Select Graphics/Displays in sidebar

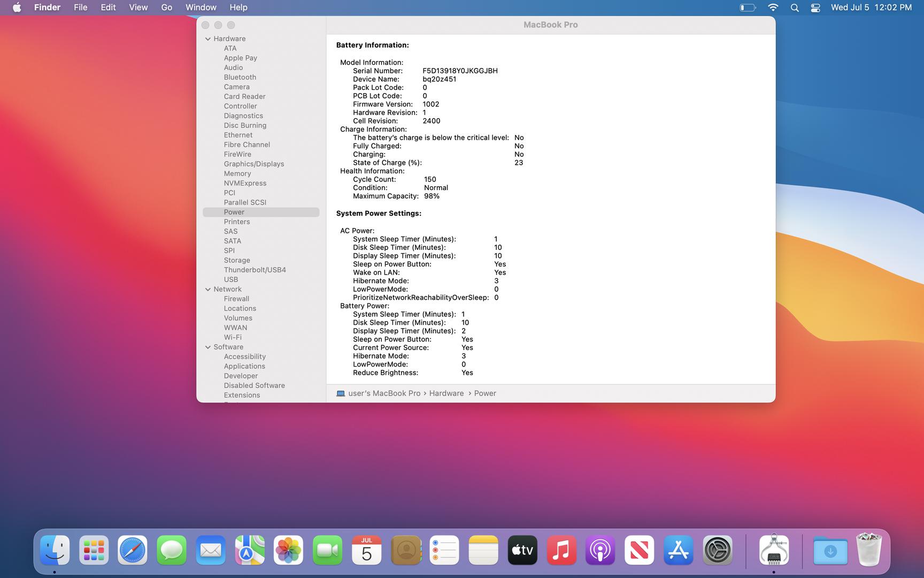coord(254,164)
